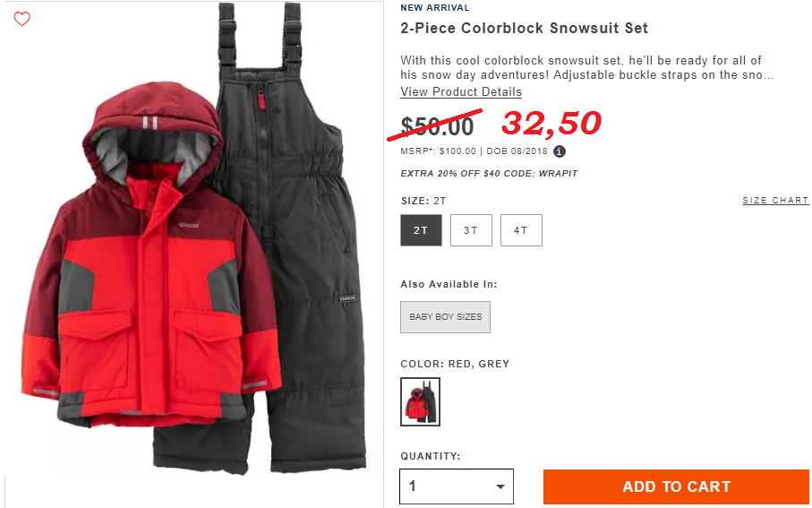Open the SIZE CHART link
This screenshot has height=508, width=812.
tap(775, 201)
